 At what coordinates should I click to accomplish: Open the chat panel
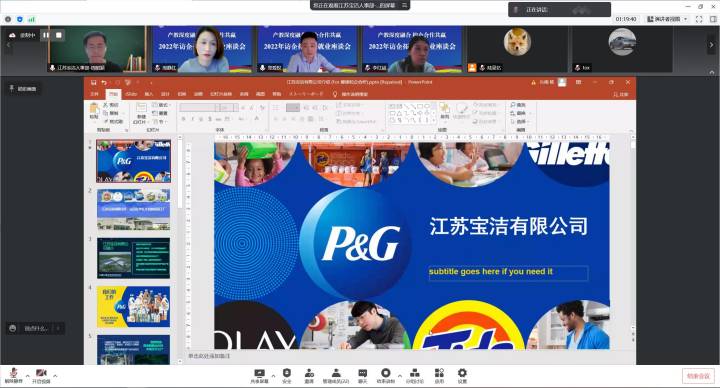[x=363, y=376]
